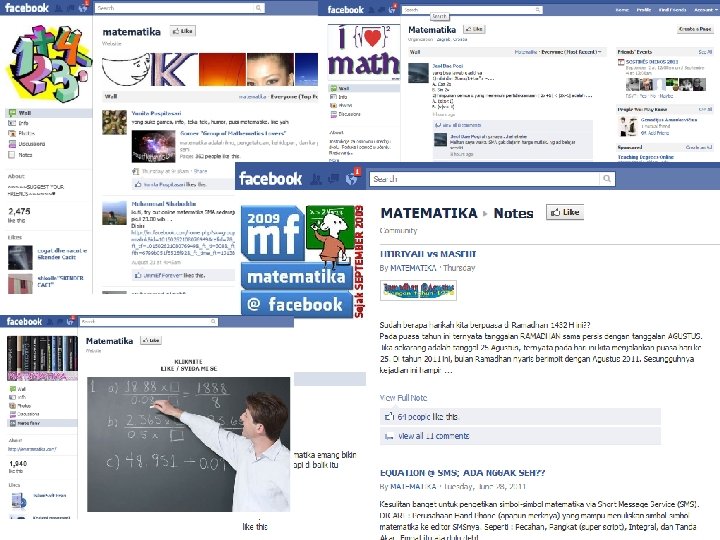The image size is (720, 540).
Task: Click Home in I love math top bar
Action: pos(622,10)
